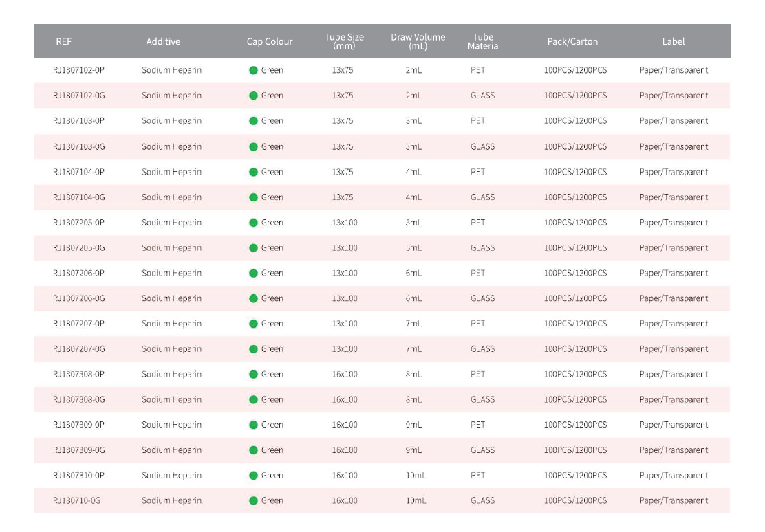Viewport: 765px width, 532px height.
Task: Click the Cap Colour column header
Action: pos(269,41)
